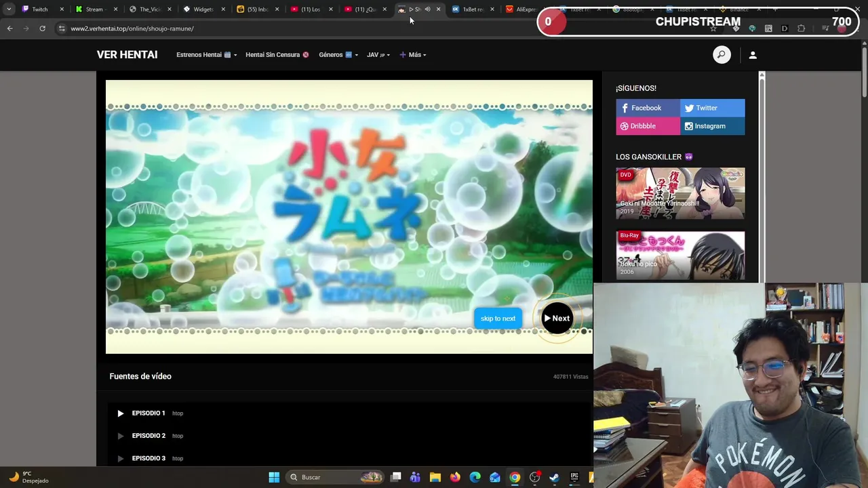Launch Firefox from the taskbar

[455, 477]
